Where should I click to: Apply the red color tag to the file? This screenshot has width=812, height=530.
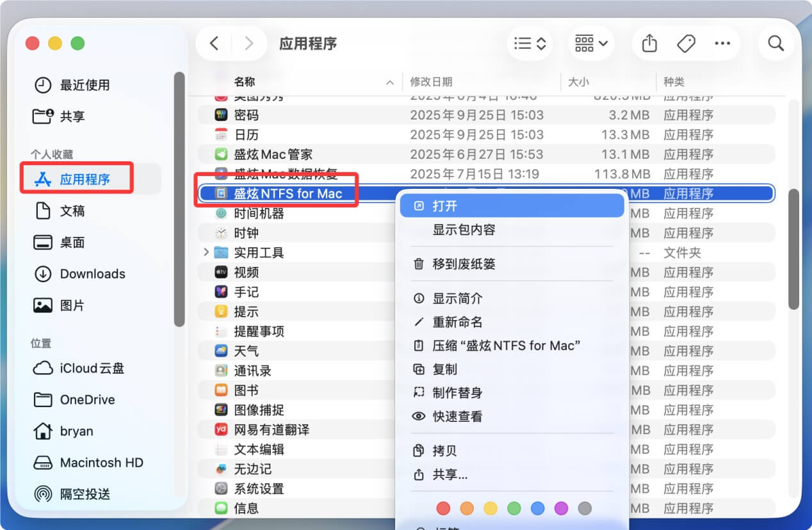(x=443, y=508)
